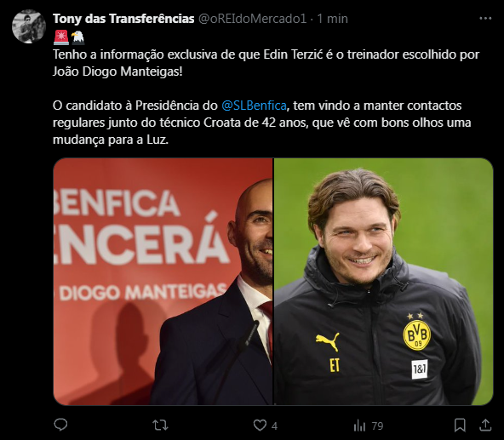Bookmark this tweet
This screenshot has width=504, height=440.
[460, 426]
